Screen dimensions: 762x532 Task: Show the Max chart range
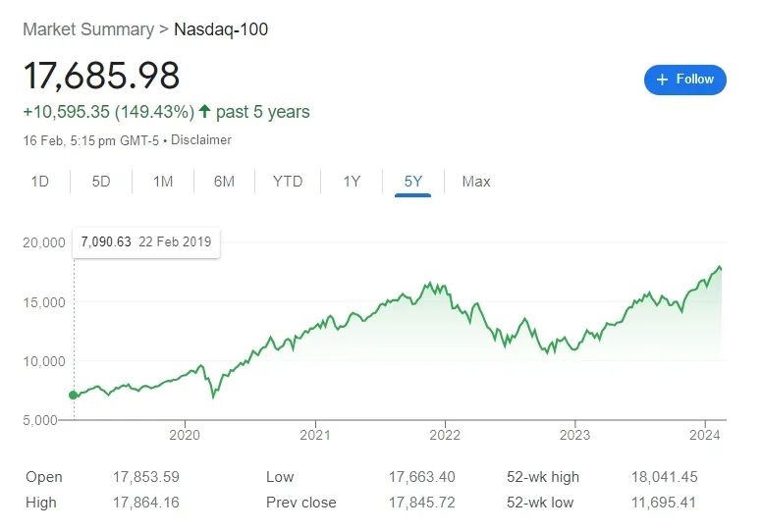click(x=476, y=182)
